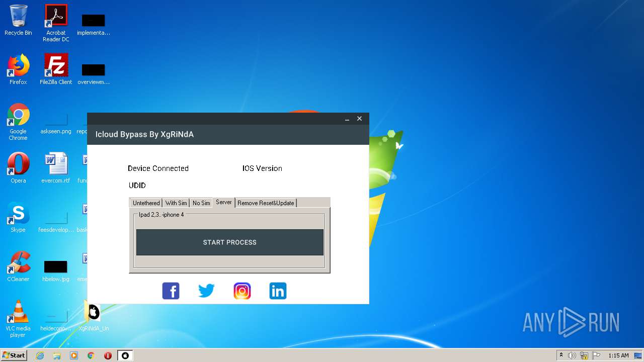This screenshot has width=644, height=362.
Task: Select the overviewm file icon
Action: tap(94, 73)
